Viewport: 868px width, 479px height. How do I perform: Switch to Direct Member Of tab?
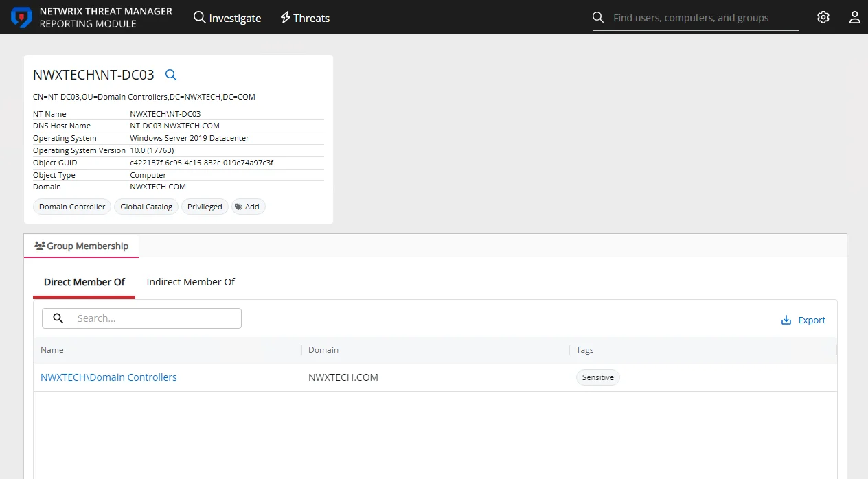coord(84,282)
